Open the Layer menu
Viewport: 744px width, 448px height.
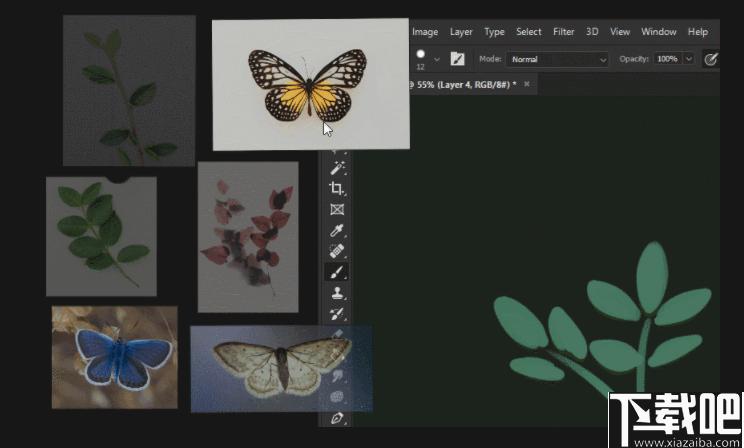point(461,32)
